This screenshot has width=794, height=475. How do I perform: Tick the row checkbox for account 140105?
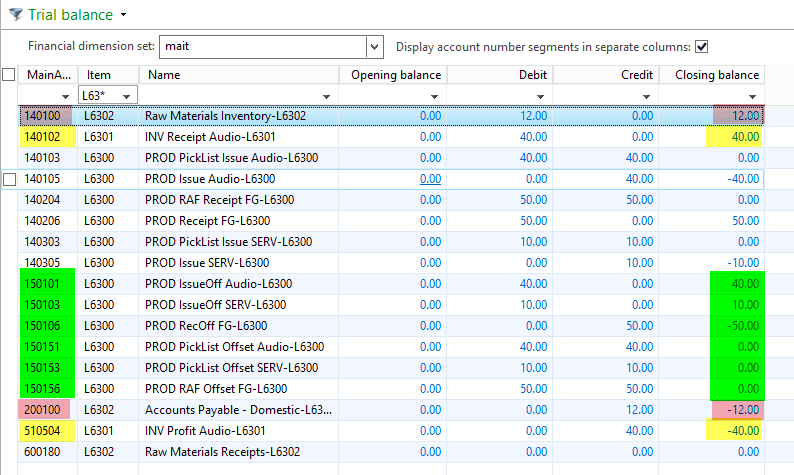coord(9,179)
